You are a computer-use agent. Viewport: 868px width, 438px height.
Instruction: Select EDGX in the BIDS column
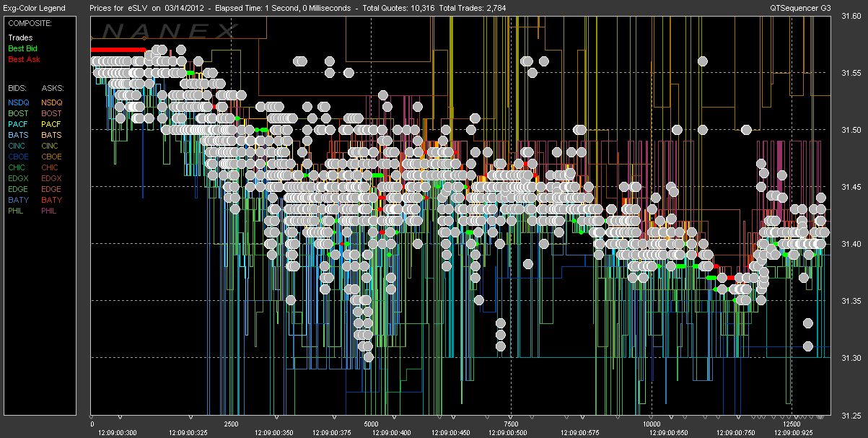(x=19, y=178)
